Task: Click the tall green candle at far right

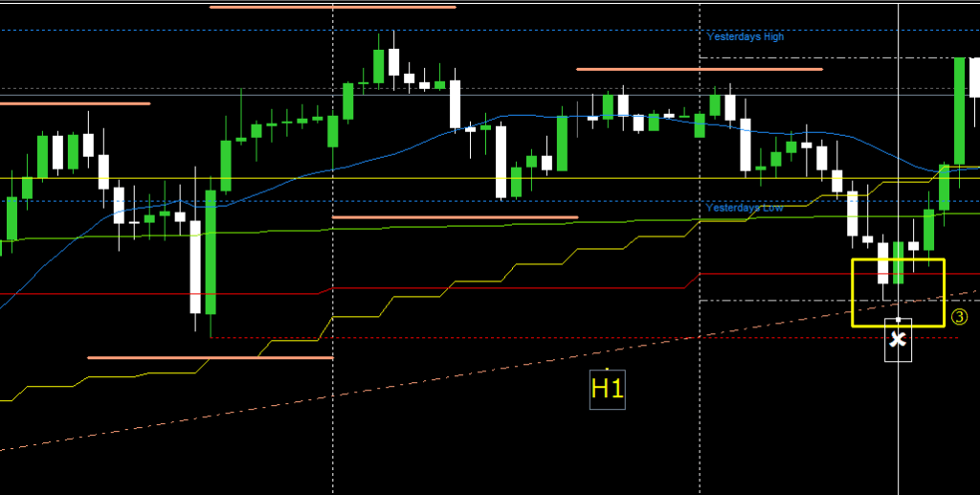Action: click(959, 110)
